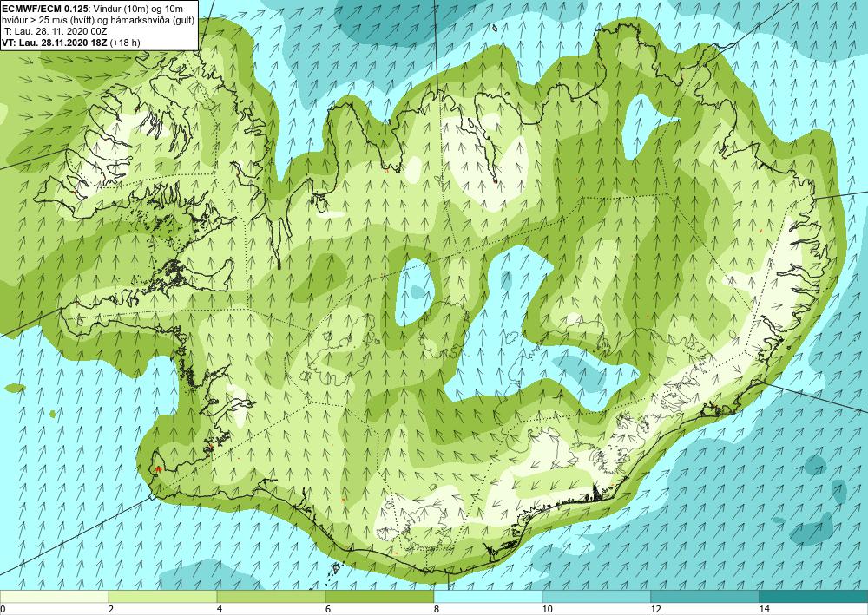Click the legend label '14'
The width and height of the screenshot is (868, 615).
[x=764, y=609]
